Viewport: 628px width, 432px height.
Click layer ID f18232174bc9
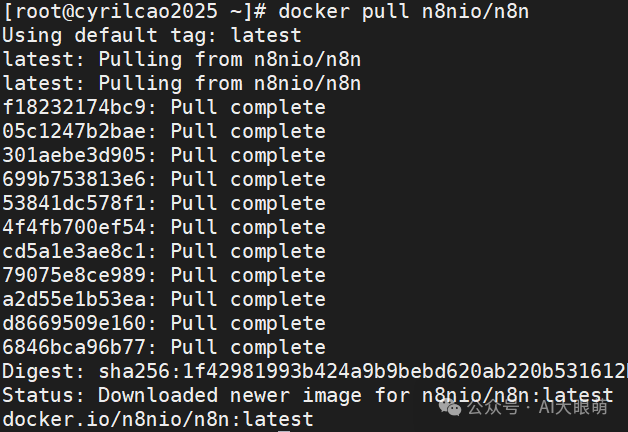tap(79, 108)
